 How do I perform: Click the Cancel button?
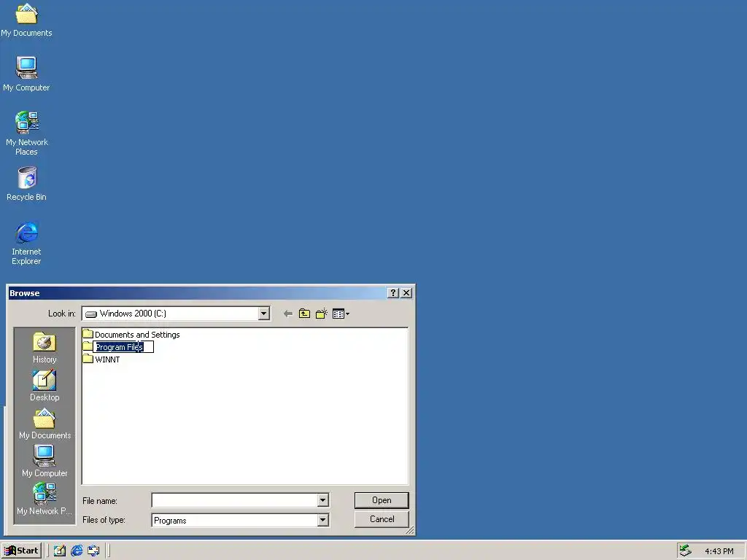tap(382, 519)
